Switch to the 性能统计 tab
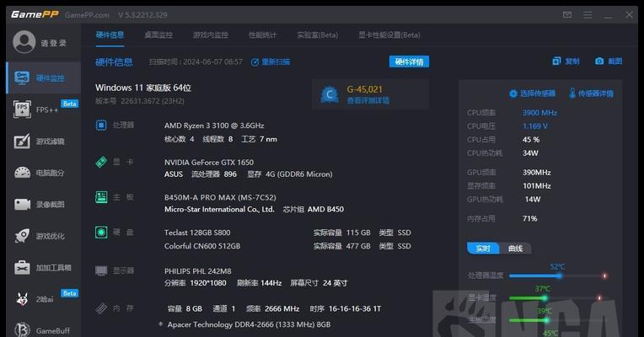 262,35
